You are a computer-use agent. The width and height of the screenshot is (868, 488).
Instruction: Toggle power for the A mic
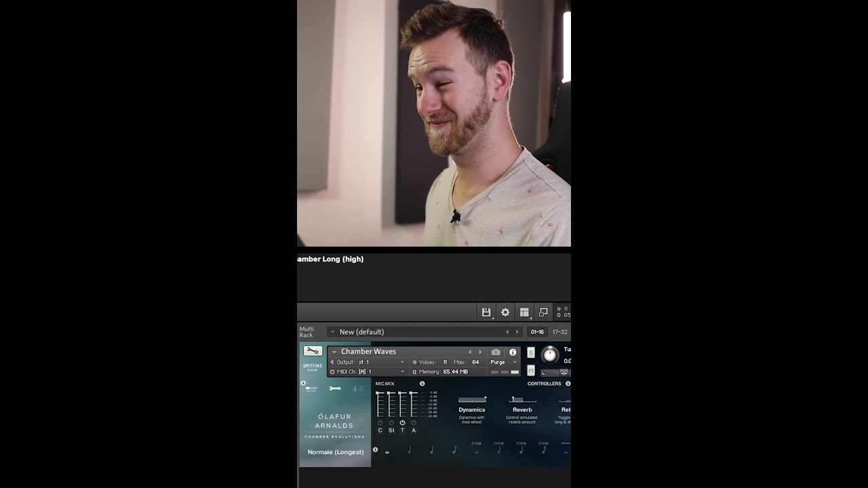(414, 422)
